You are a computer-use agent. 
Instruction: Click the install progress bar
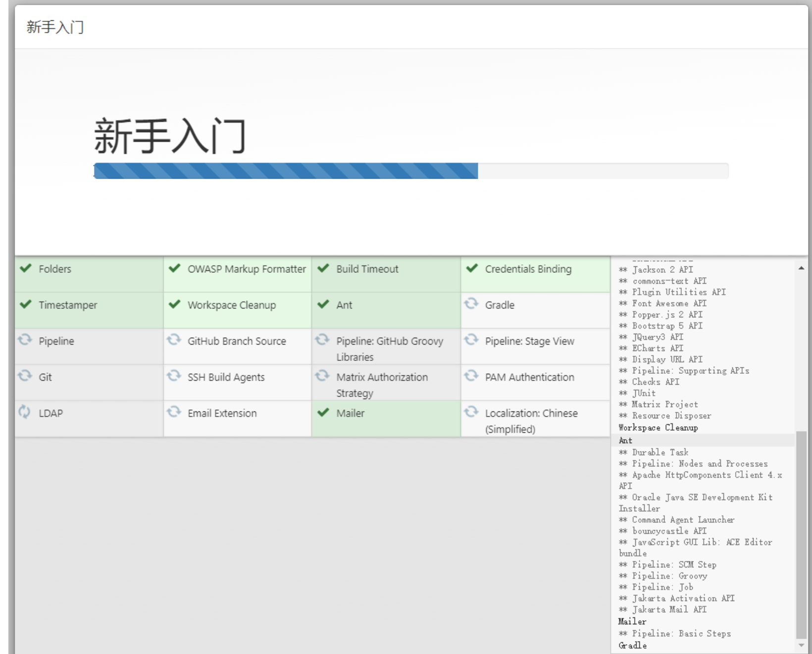[411, 171]
